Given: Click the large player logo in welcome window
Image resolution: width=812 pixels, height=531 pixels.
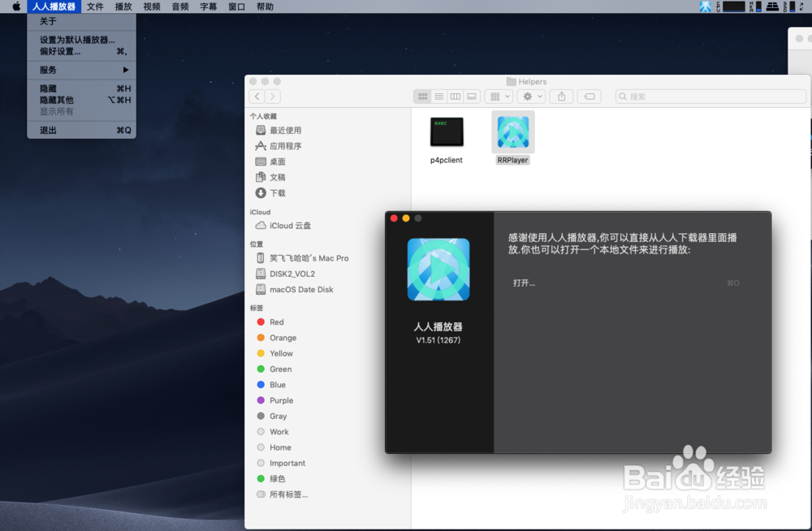Looking at the screenshot, I should pos(438,270).
